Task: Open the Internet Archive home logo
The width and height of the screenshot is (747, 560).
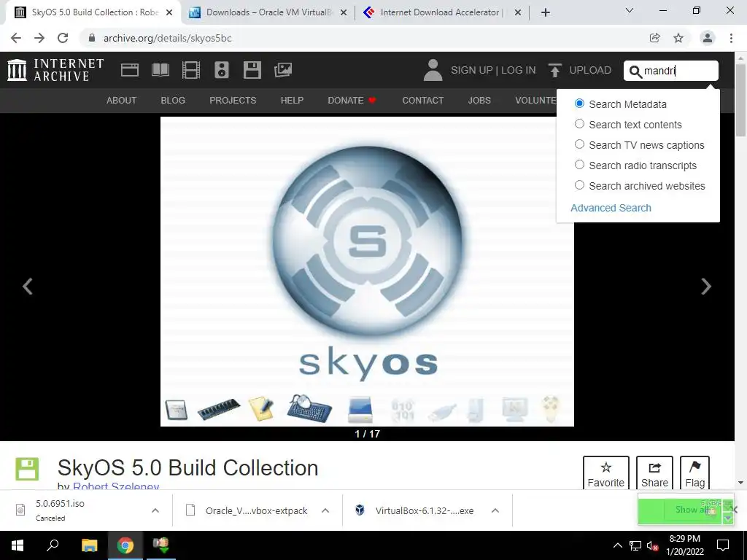Action: [x=55, y=70]
